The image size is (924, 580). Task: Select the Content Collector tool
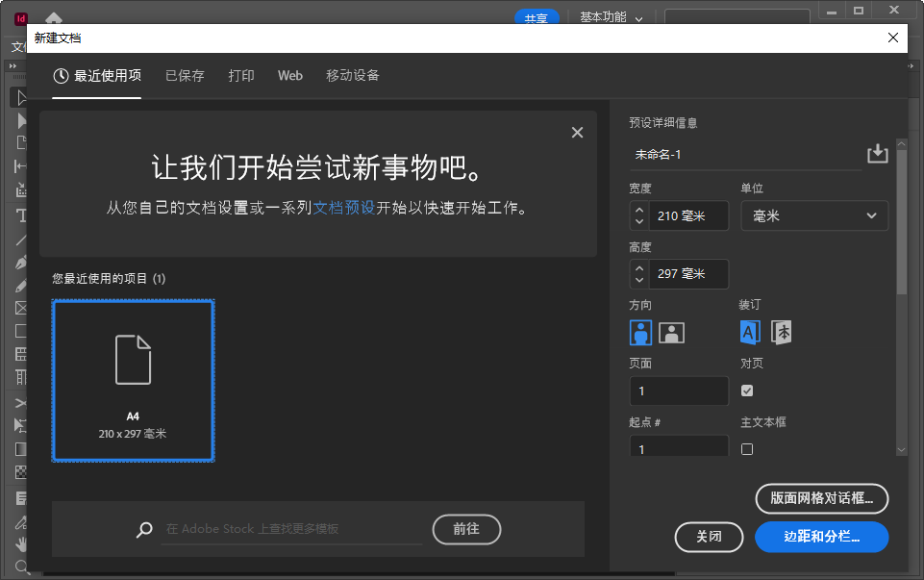[x=20, y=189]
